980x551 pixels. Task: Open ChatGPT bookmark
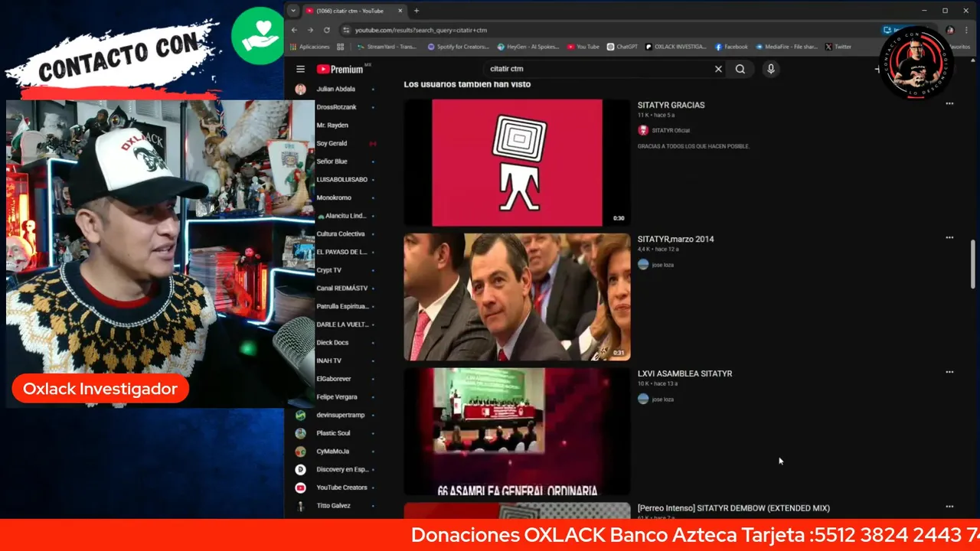(x=622, y=47)
